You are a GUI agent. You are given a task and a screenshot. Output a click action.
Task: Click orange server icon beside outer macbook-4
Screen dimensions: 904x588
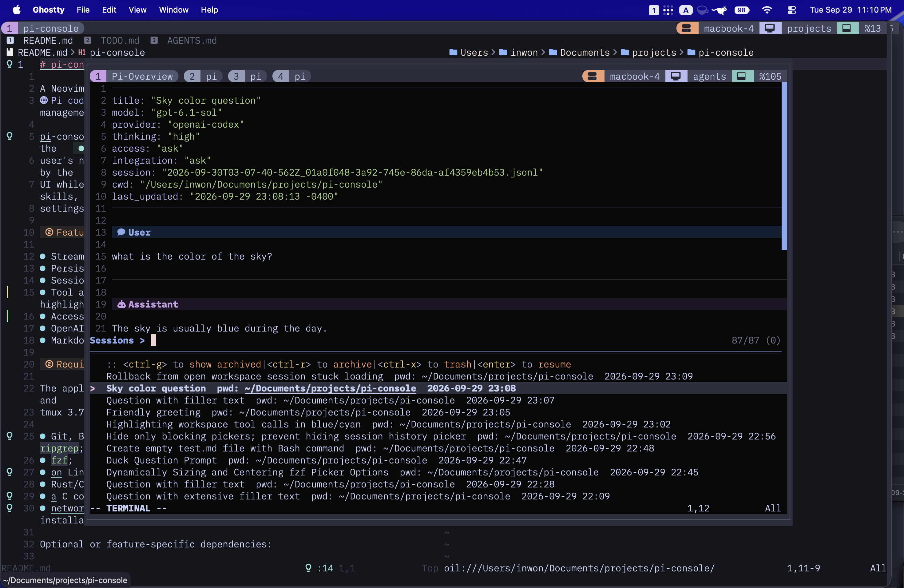click(x=686, y=29)
